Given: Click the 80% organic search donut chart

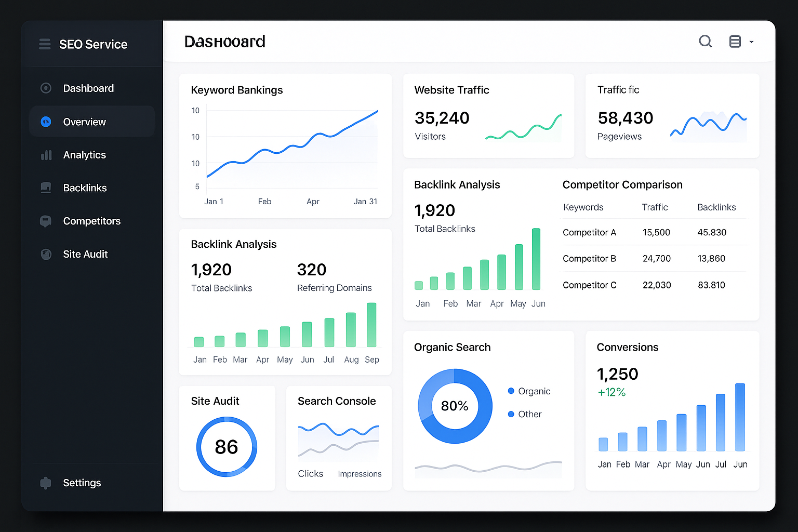Looking at the screenshot, I should (455, 406).
